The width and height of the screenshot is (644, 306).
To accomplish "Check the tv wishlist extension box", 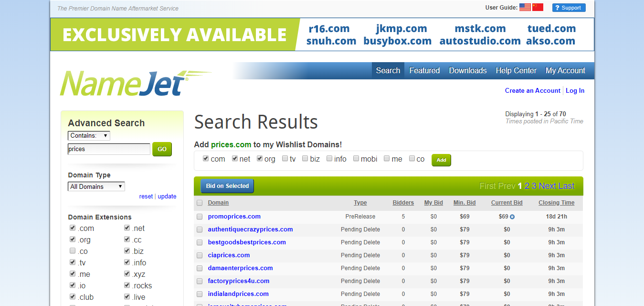I will pos(285,159).
